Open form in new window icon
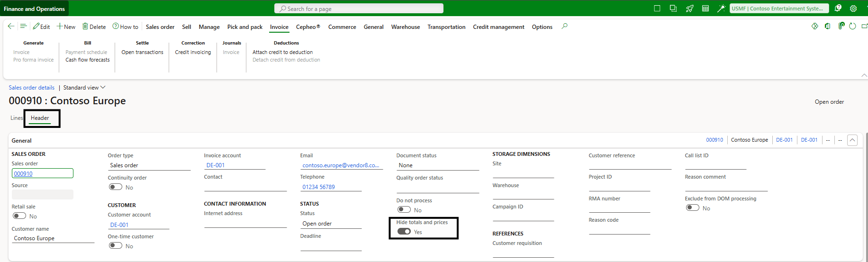Viewport: 868px width, 262px height. [864, 26]
